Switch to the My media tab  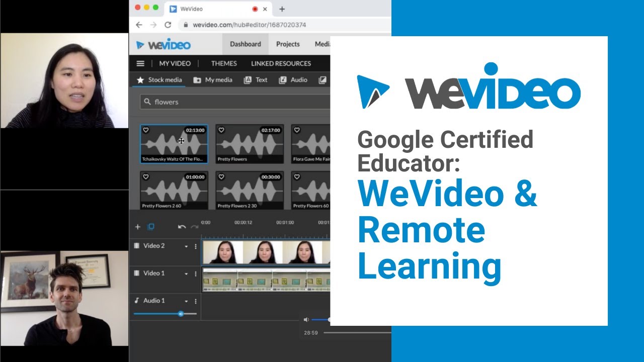coord(213,80)
